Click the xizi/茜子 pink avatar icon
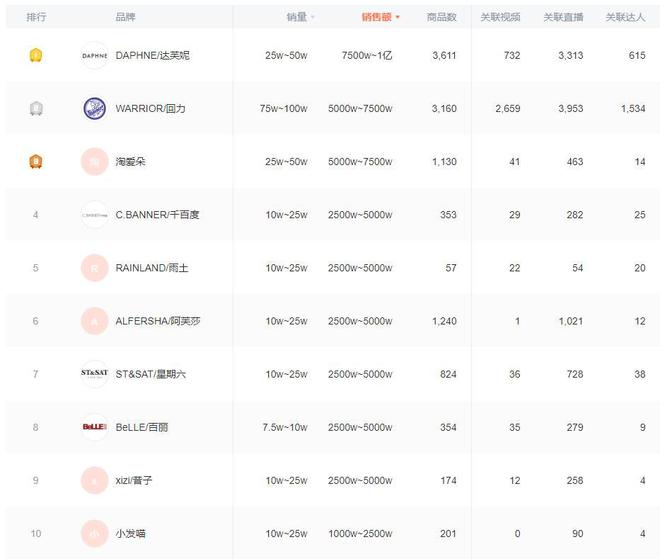 click(x=95, y=480)
